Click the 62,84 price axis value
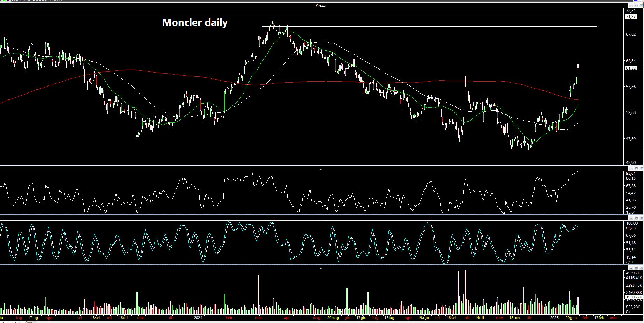 pos(631,61)
